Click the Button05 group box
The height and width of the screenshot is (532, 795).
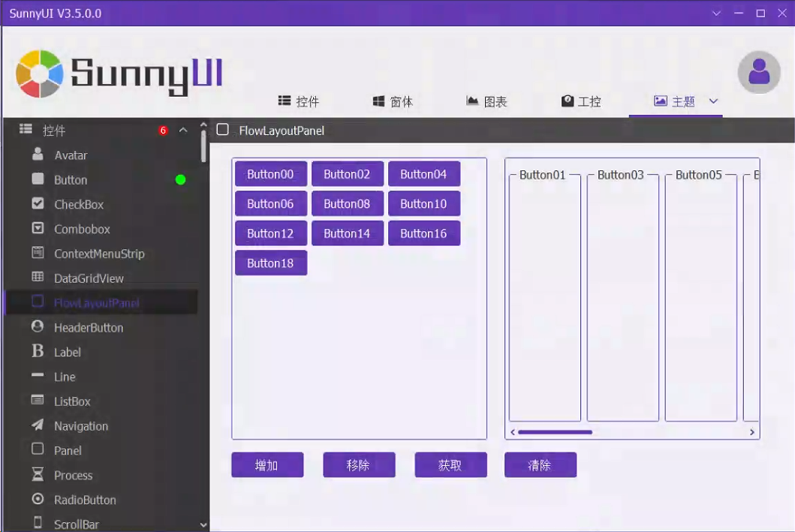click(701, 296)
